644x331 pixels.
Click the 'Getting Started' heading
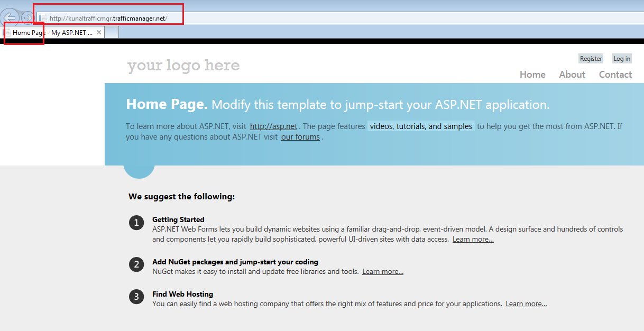178,219
